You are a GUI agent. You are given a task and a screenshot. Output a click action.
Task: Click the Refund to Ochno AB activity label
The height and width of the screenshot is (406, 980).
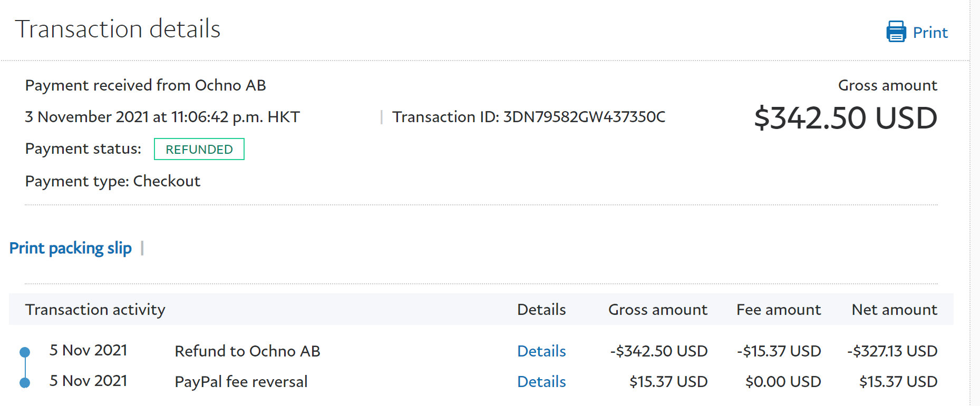coord(247,351)
